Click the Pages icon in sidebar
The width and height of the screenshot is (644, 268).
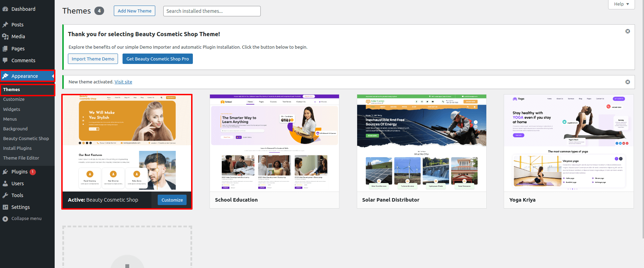pyautogui.click(x=5, y=49)
